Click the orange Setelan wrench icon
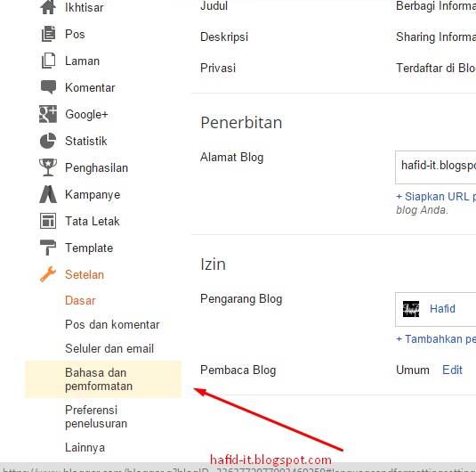476x472 pixels. (x=48, y=274)
